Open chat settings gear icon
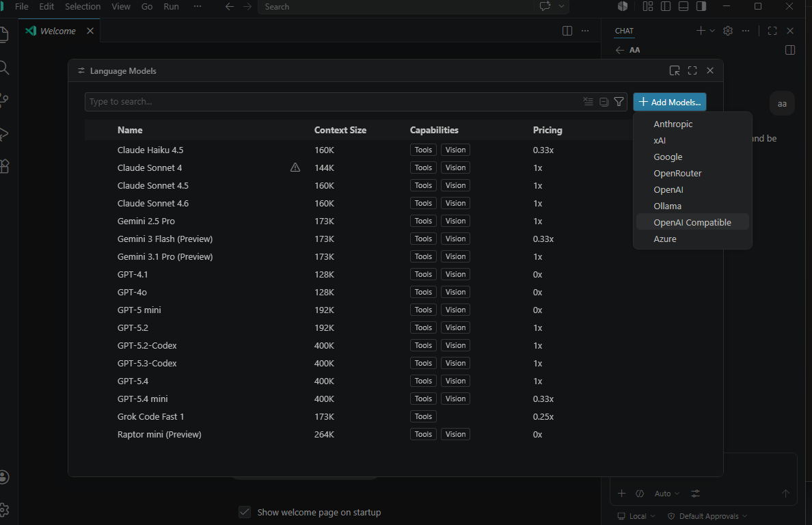 [x=728, y=31]
